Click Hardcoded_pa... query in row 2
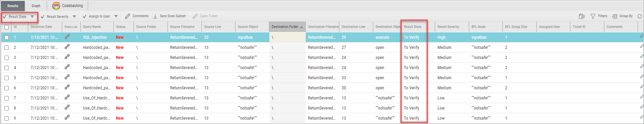 [x=97, y=48]
